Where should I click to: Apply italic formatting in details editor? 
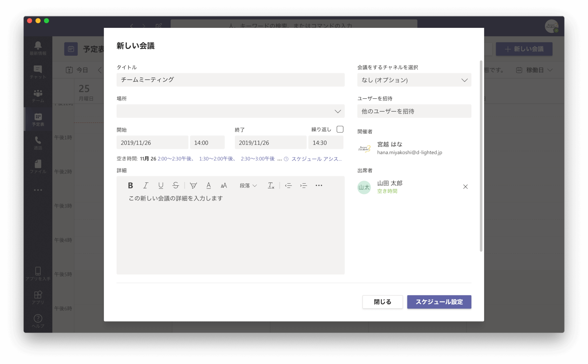(146, 185)
